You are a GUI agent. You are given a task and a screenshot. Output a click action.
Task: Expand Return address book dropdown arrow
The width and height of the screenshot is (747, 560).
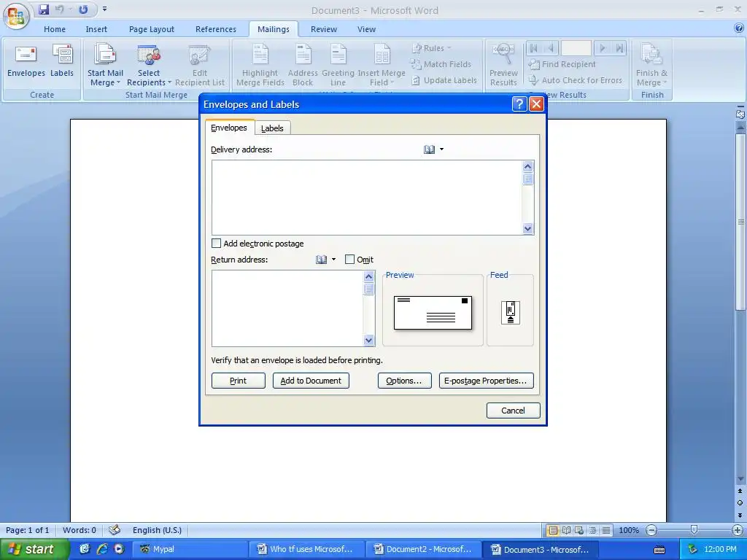pyautogui.click(x=333, y=260)
